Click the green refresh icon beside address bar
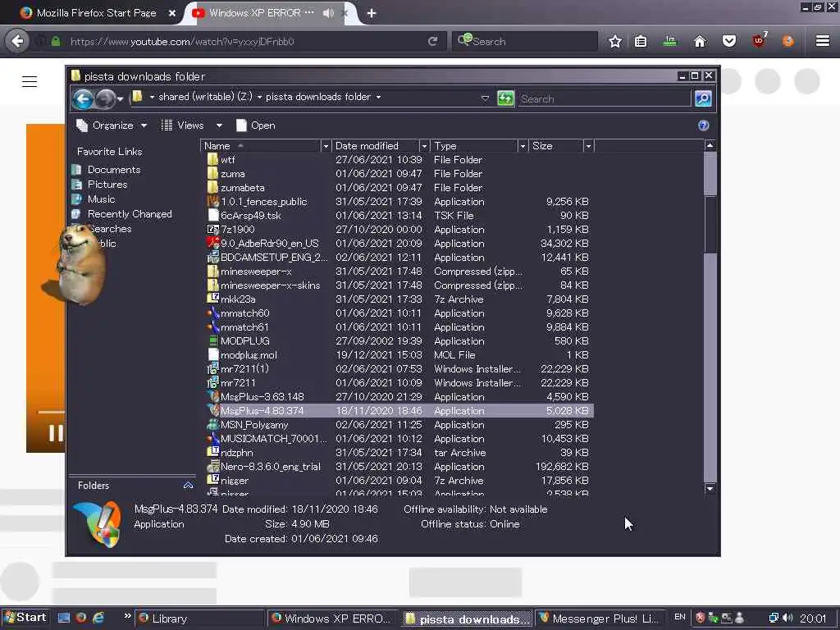 (505, 98)
